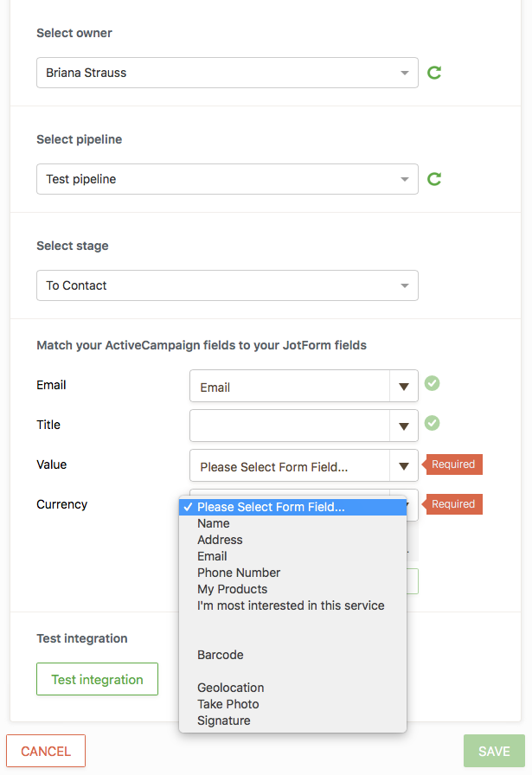The width and height of the screenshot is (532, 775).
Task: Choose Address from the field list
Action: coord(220,540)
